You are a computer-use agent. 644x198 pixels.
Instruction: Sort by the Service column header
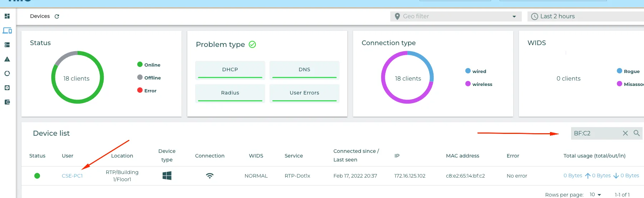tap(294, 156)
